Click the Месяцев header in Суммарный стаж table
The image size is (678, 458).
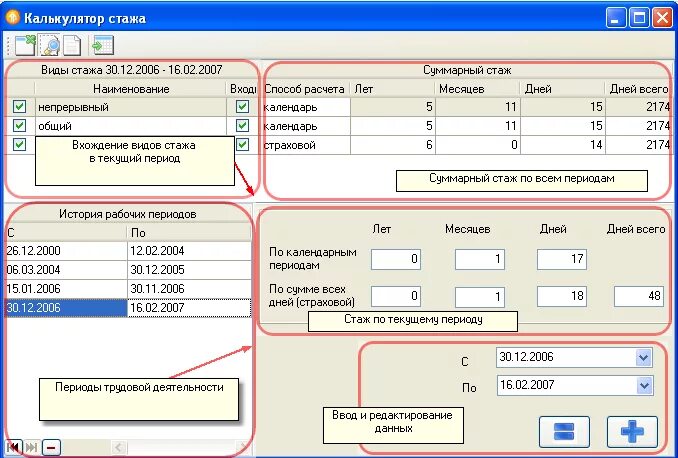[477, 89]
